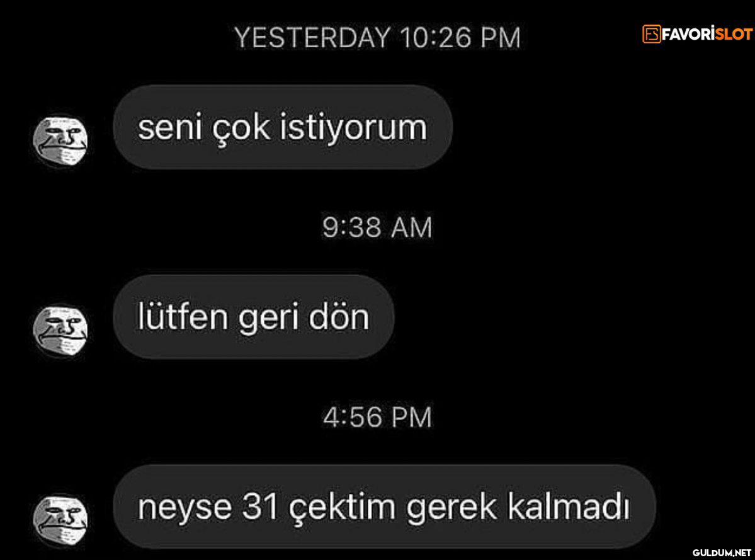The height and width of the screenshot is (560, 755).
Task: Tap the avatar beside "seni çok istiyorum"
Action: (60, 140)
